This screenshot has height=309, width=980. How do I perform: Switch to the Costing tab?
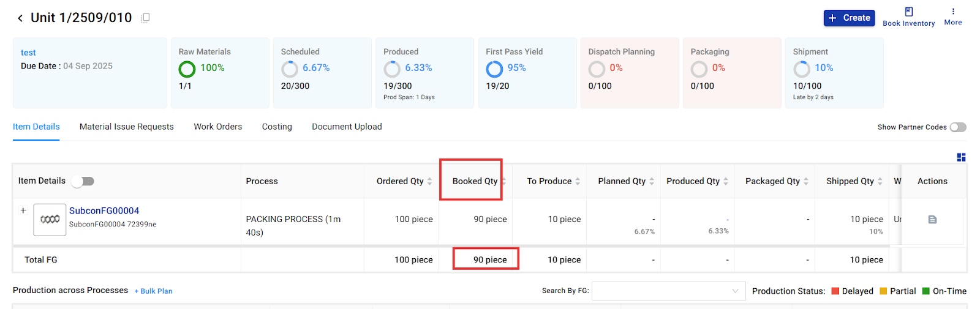[x=277, y=127]
